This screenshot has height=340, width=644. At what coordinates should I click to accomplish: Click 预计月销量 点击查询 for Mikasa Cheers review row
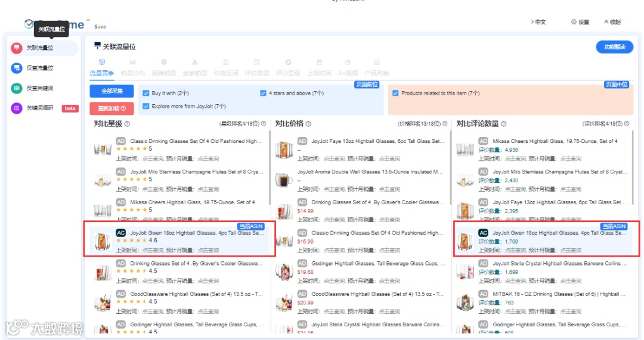[x=571, y=159]
